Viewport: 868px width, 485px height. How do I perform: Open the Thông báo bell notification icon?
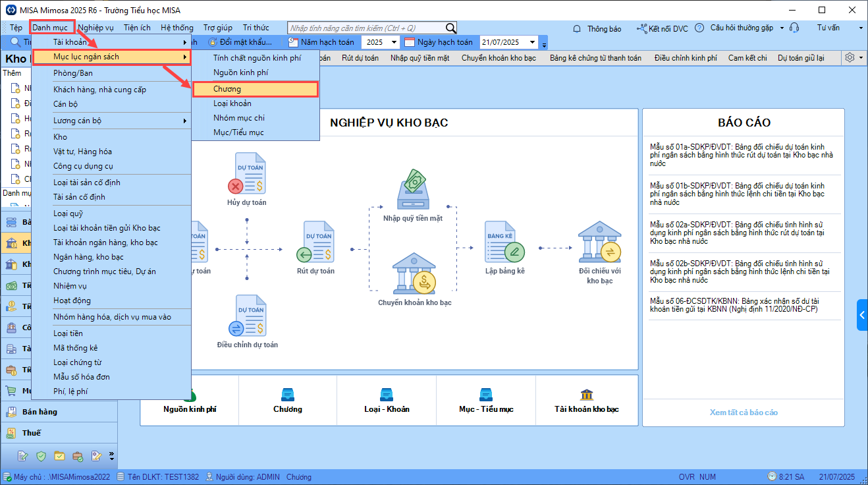tap(577, 28)
